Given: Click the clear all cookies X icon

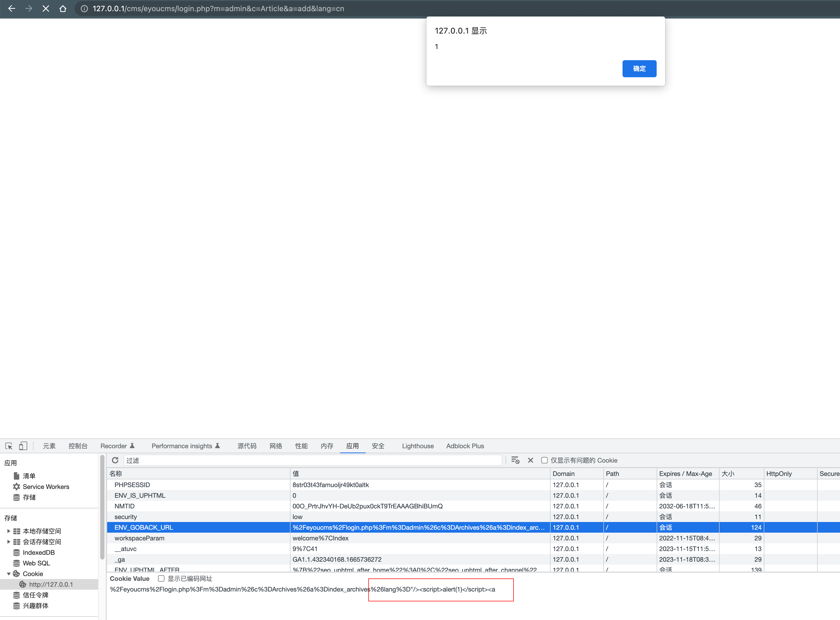Looking at the screenshot, I should click(x=530, y=460).
